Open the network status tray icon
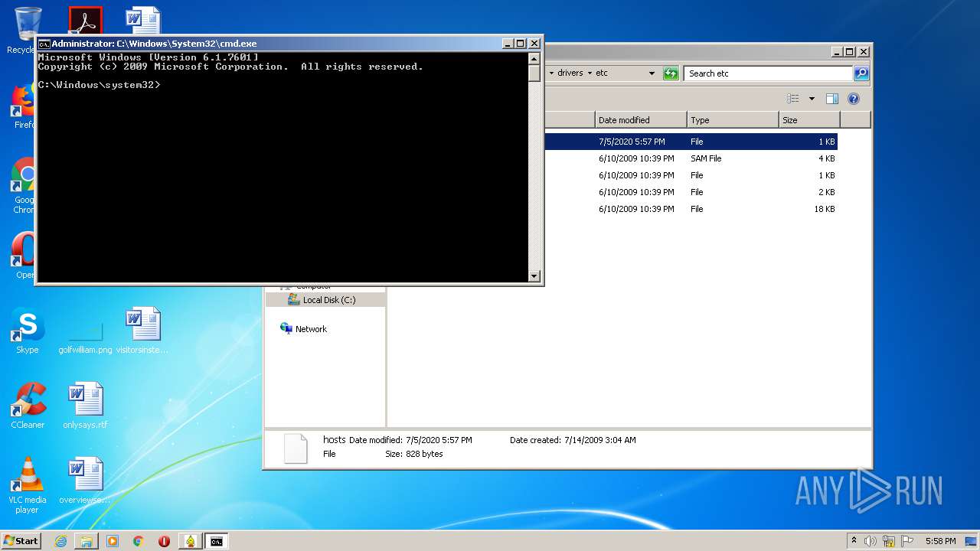Screen dimensions: 980x551 point(889,541)
